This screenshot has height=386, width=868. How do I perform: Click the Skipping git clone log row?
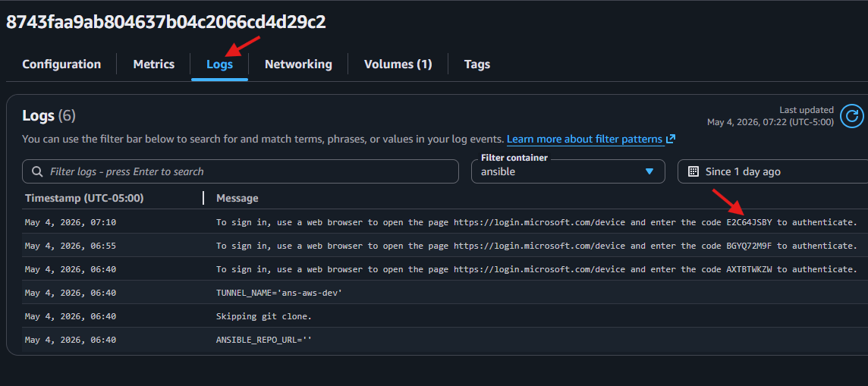point(443,316)
